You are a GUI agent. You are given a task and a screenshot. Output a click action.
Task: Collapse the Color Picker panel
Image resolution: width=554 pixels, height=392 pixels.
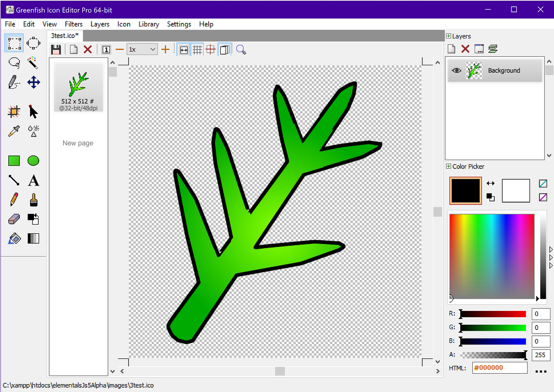coord(449,167)
